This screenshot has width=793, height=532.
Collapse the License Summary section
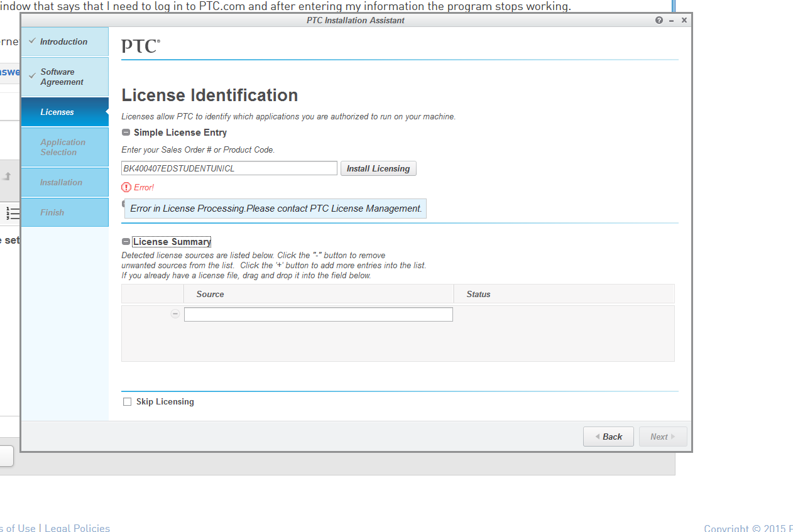tap(126, 242)
